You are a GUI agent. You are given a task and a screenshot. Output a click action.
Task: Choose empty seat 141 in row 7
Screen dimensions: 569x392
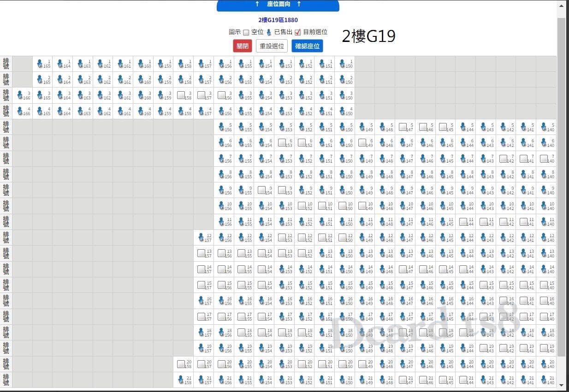(x=523, y=158)
